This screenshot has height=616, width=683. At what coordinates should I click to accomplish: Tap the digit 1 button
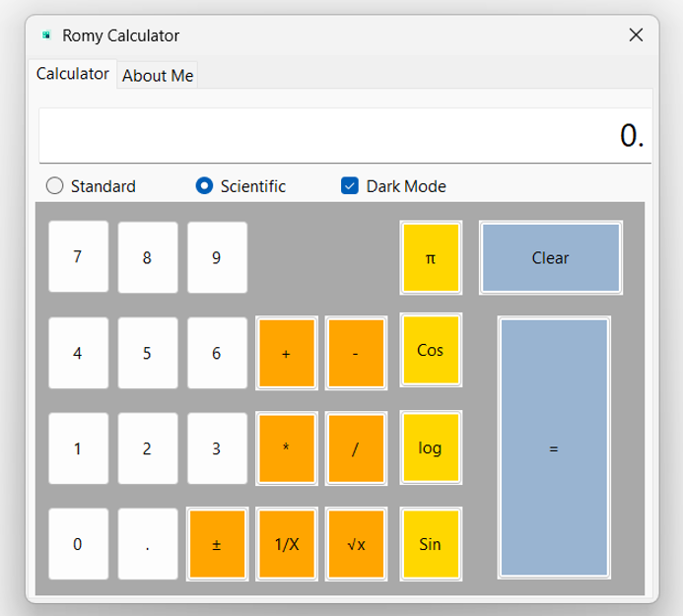click(x=79, y=448)
